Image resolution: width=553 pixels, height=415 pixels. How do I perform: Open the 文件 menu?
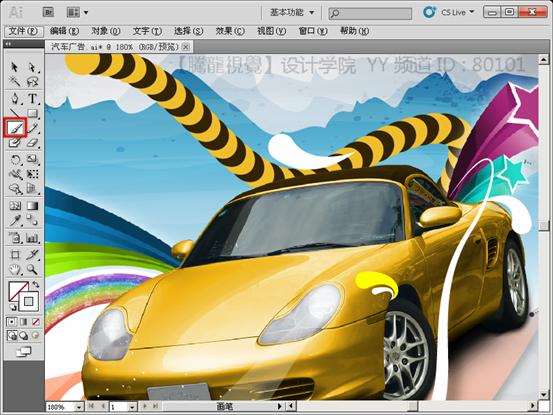(23, 31)
